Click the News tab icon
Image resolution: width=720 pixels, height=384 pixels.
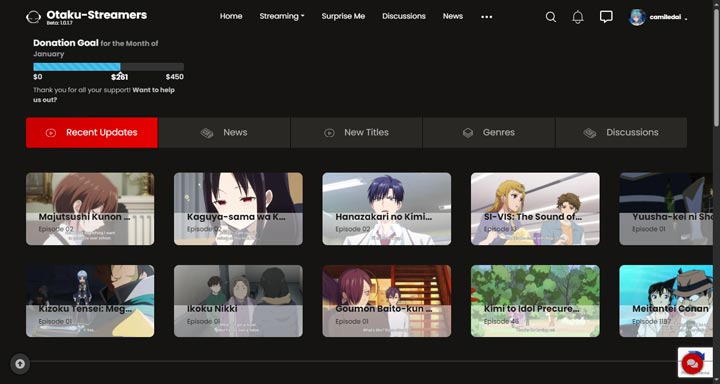(x=207, y=133)
